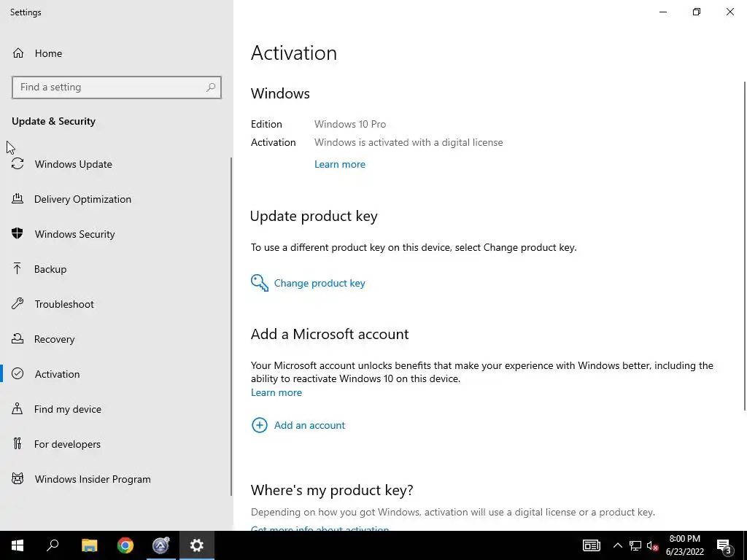747x560 pixels.
Task: Click the 'Add a Microsoft account' heading
Action: 330,334
